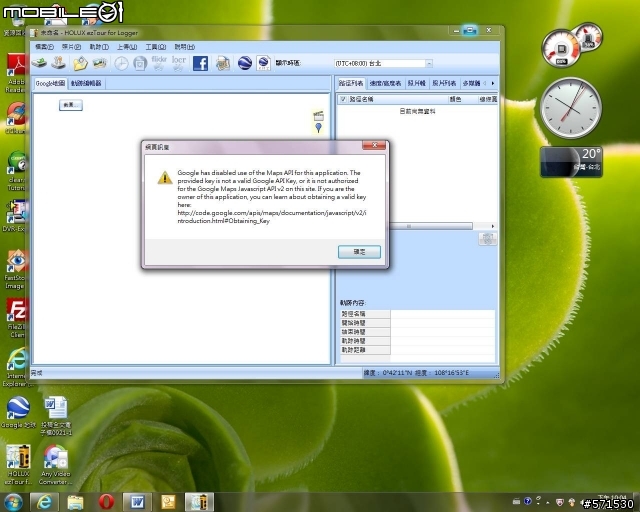Toggle the select-all checkbox in track list header

click(343, 99)
